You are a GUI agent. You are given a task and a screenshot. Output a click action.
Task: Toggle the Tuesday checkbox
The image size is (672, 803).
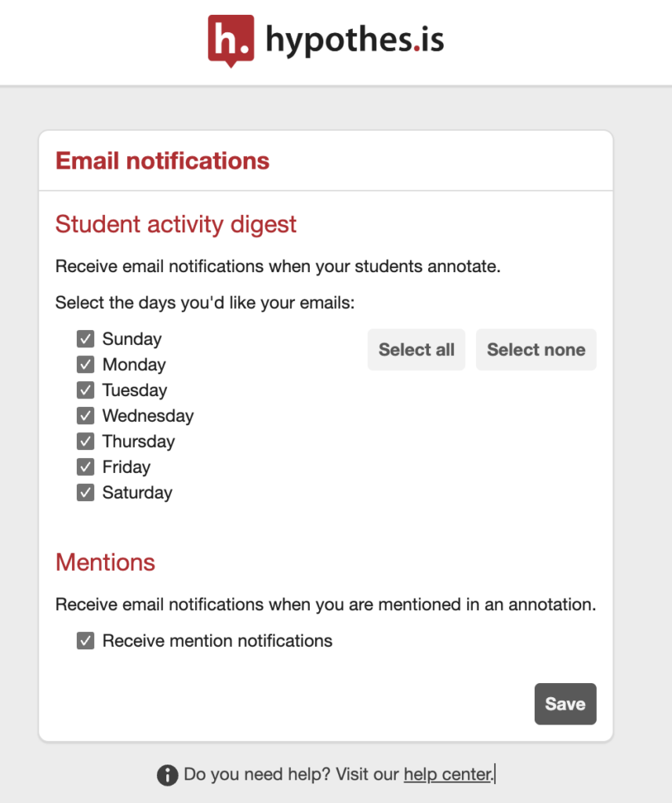85,391
